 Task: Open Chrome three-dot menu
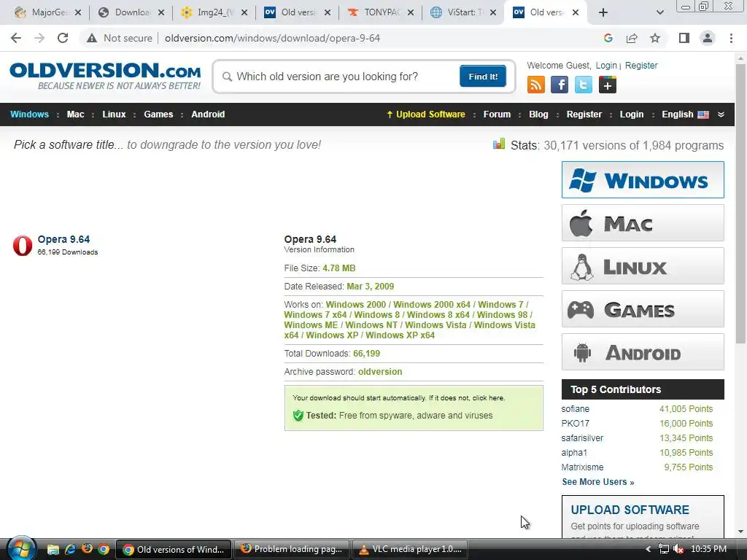(x=731, y=38)
